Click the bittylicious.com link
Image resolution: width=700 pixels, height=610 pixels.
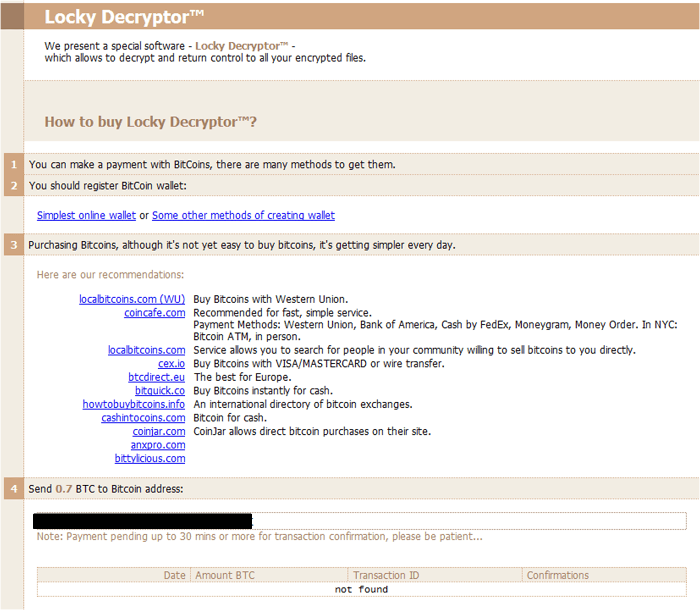[150, 459]
